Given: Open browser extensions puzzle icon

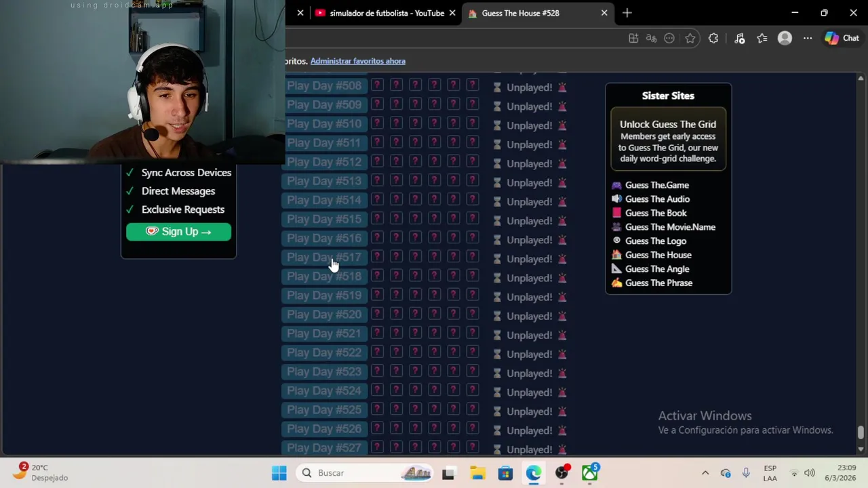Looking at the screenshot, I should 713,39.
